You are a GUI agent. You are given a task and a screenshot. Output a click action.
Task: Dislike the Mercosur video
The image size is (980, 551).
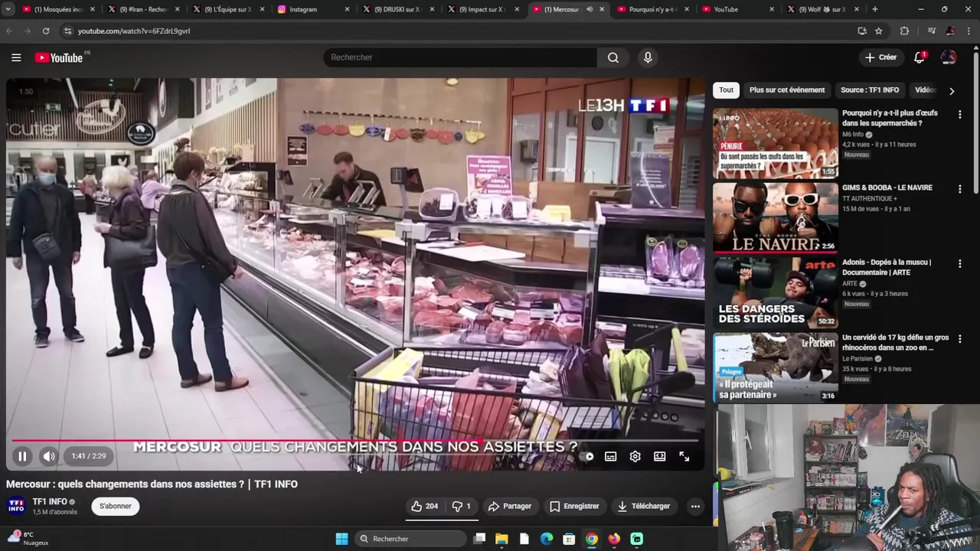(462, 506)
